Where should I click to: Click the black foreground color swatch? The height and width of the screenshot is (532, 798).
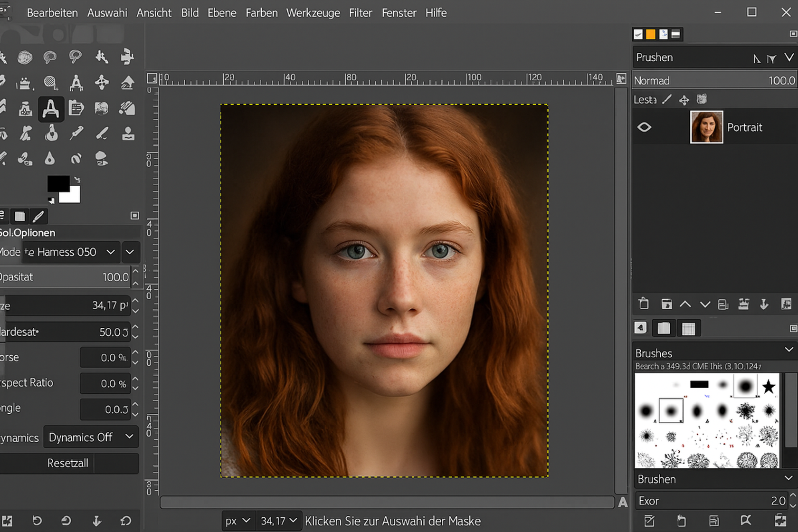58,184
